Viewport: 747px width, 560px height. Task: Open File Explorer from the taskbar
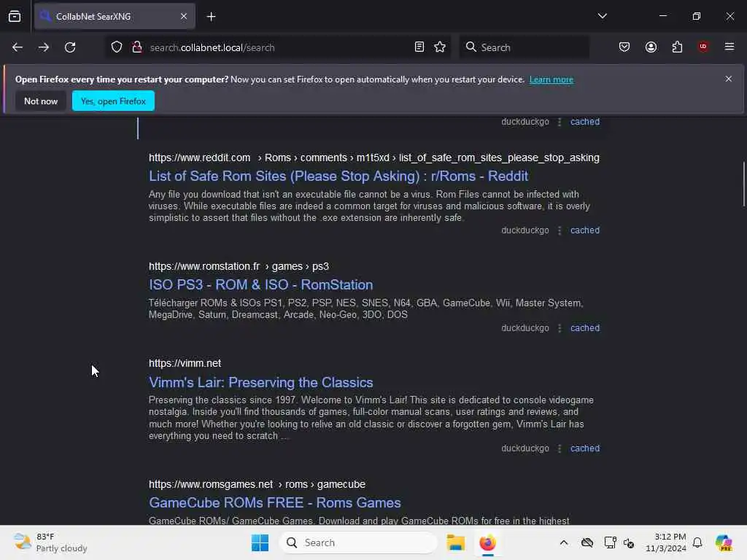455,542
